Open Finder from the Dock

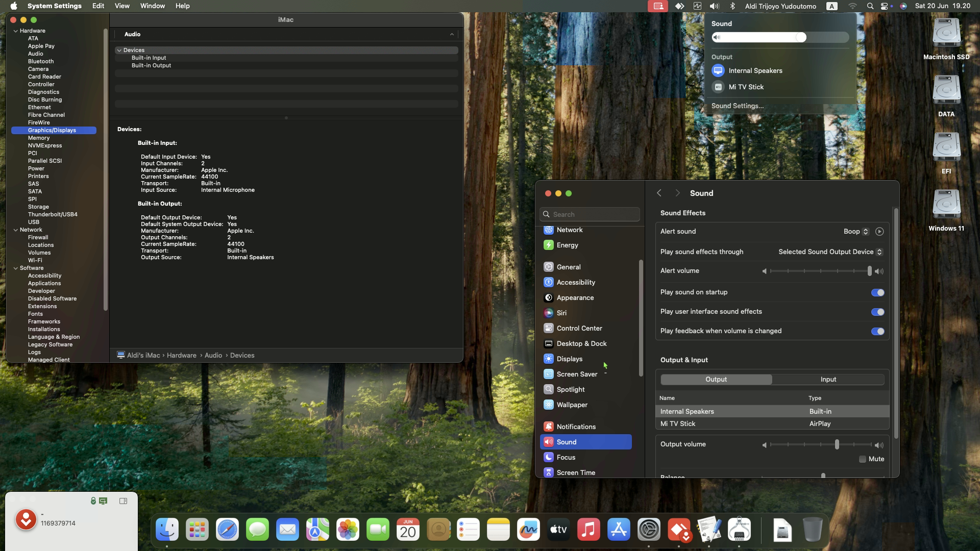coord(167,530)
